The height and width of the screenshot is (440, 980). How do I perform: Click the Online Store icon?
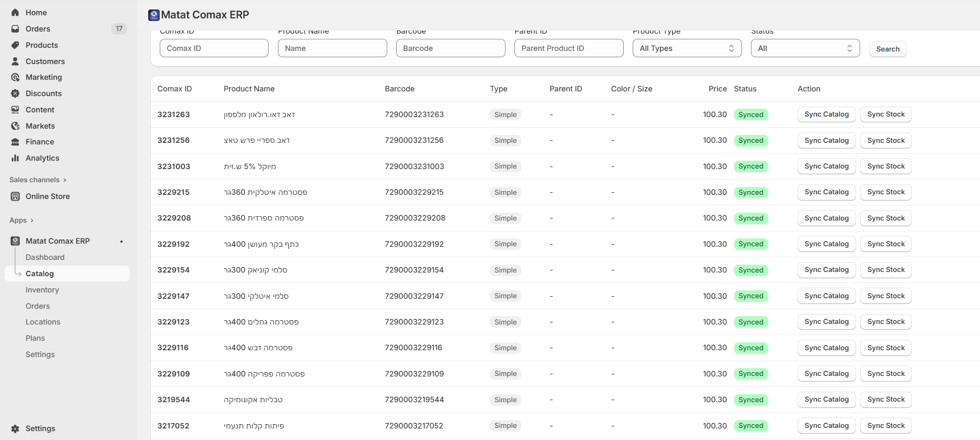click(x=15, y=196)
